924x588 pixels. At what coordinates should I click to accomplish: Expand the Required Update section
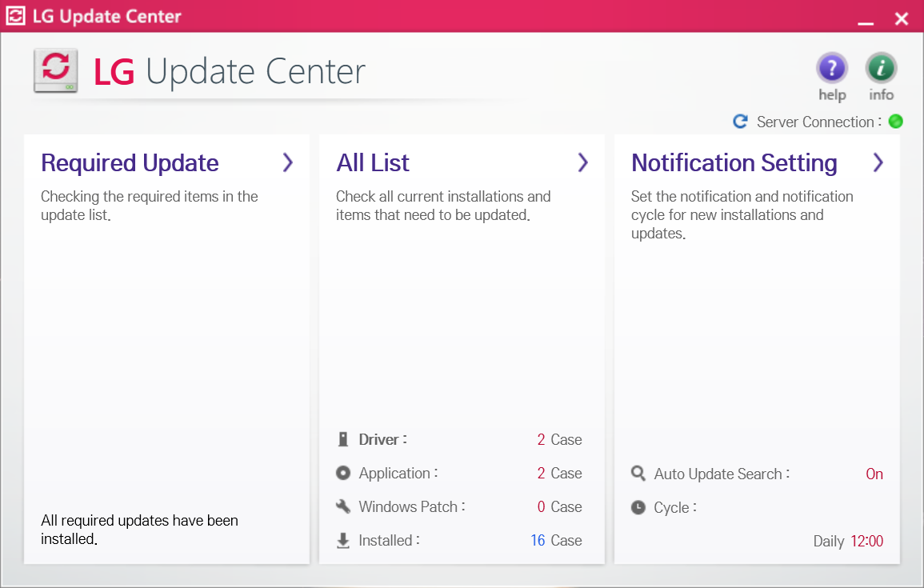pyautogui.click(x=287, y=162)
